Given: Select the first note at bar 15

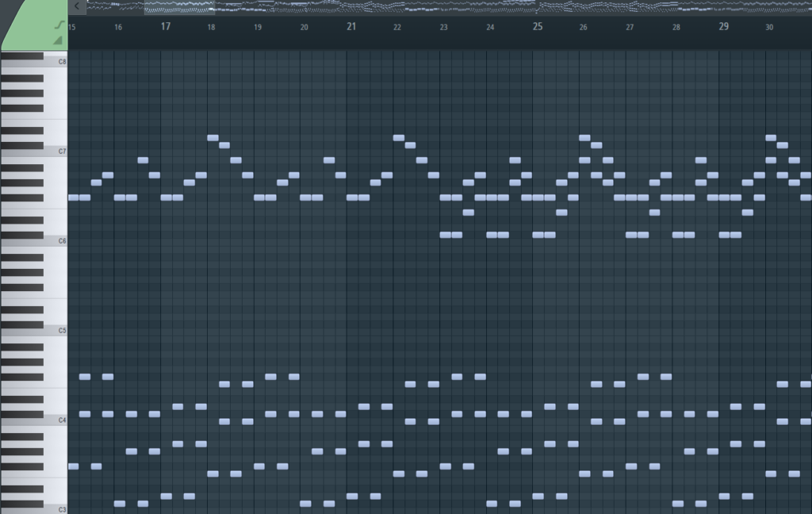Looking at the screenshot, I should click(73, 198).
